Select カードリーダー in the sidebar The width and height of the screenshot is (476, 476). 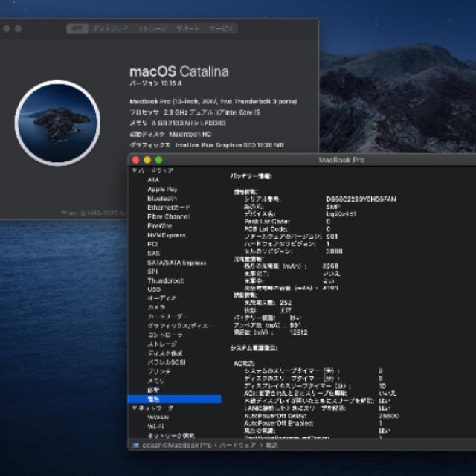coord(167,316)
